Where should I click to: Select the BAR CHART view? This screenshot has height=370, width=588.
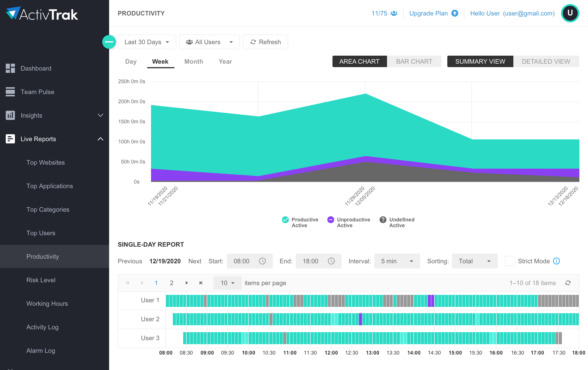click(x=414, y=61)
